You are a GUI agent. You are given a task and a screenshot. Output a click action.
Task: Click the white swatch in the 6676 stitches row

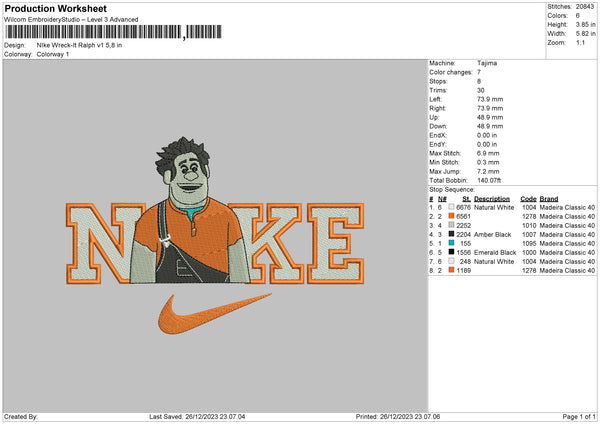[x=451, y=207]
